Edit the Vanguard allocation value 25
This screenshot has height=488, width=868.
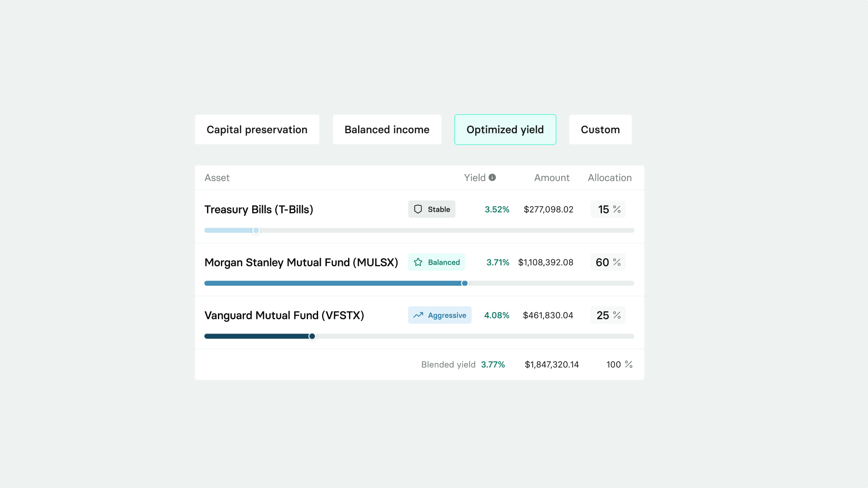click(x=603, y=315)
